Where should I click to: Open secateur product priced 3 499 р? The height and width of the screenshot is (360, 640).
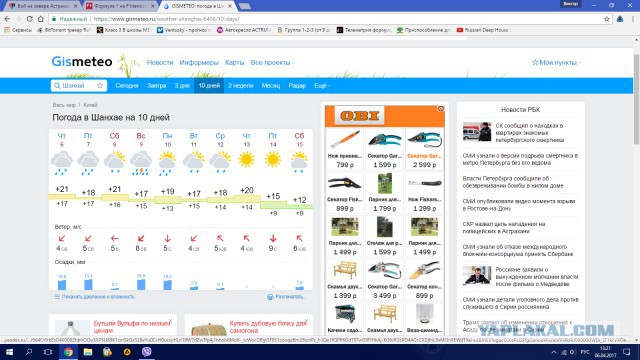click(x=384, y=280)
